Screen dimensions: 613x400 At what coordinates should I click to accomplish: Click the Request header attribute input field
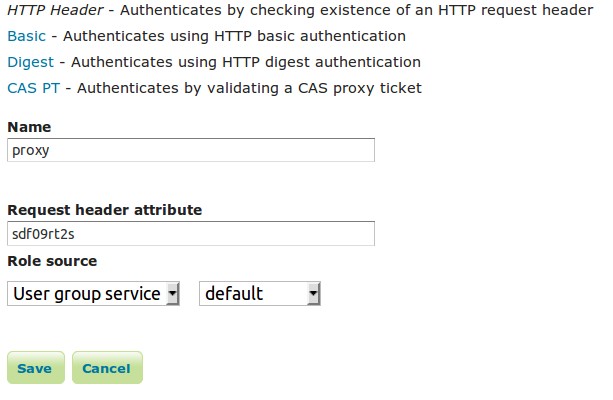pyautogui.click(x=190, y=234)
